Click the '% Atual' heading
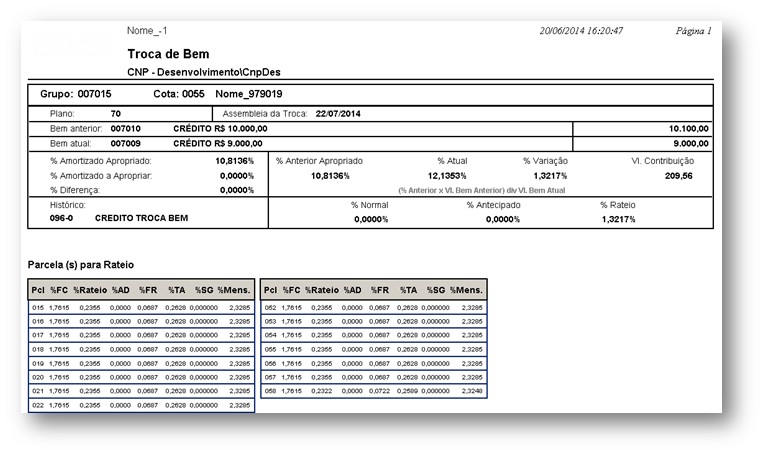The image size is (764, 455). 452,161
